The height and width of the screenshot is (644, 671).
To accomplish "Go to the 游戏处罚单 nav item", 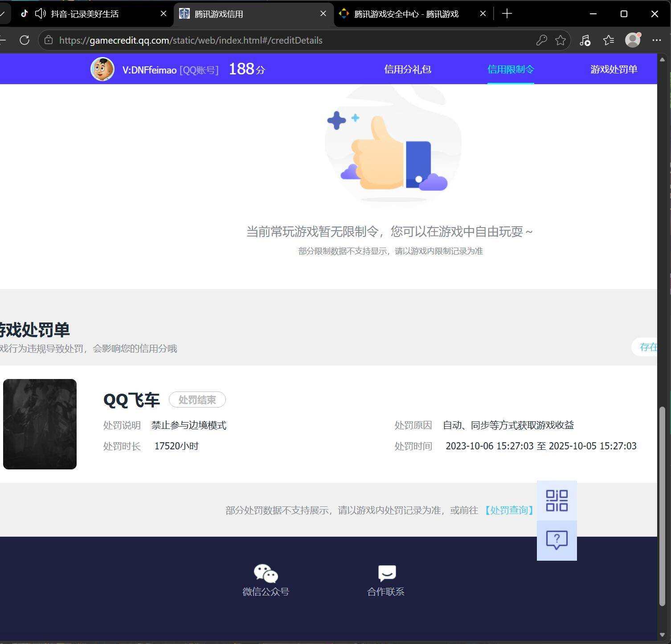I will point(614,69).
